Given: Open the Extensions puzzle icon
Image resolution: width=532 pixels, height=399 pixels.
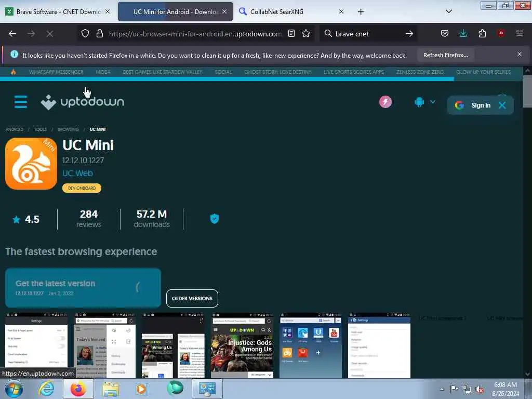Looking at the screenshot, I should click(482, 33).
